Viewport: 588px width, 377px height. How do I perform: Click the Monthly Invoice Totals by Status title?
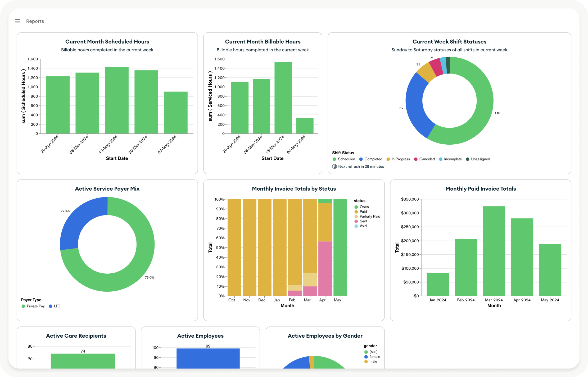click(294, 188)
